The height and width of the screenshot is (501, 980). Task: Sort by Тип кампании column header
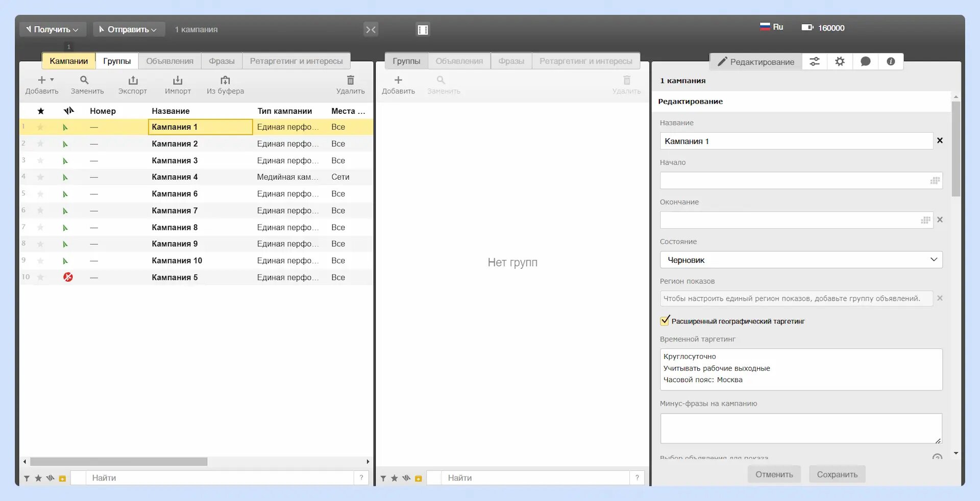(x=285, y=111)
